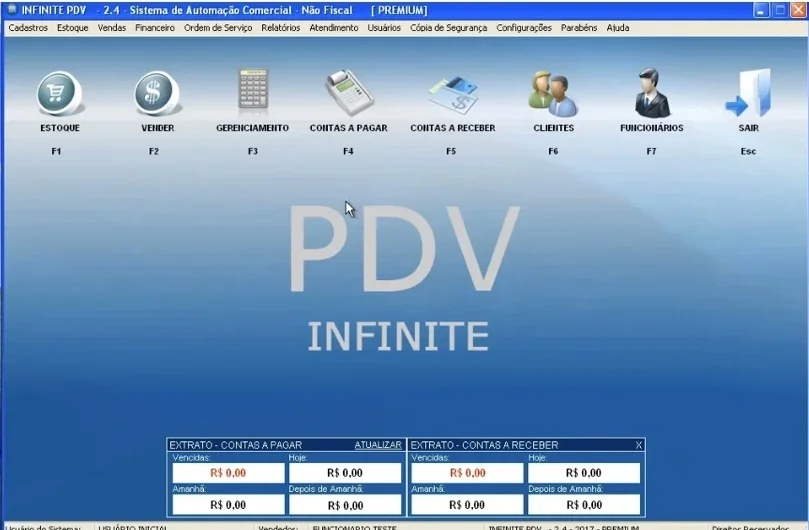Click the GERENCIAMENTO label text
Screen dimensions: 809x530
click(252, 128)
